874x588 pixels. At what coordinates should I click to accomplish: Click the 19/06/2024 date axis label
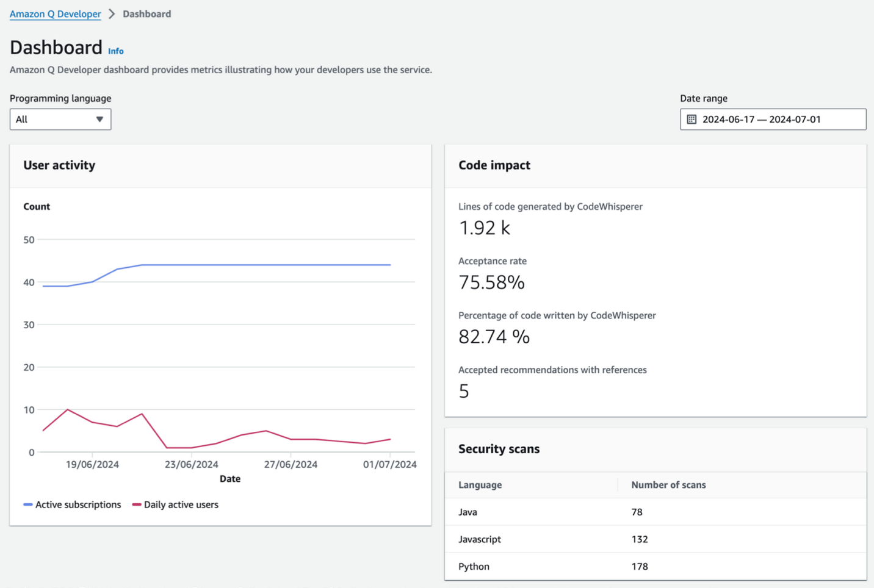click(92, 464)
